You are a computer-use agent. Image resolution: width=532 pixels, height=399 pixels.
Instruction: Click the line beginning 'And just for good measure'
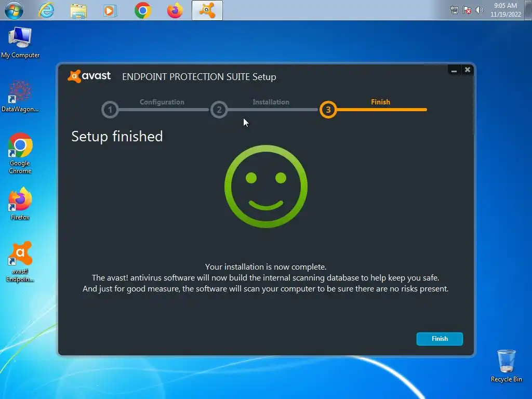tap(265, 289)
